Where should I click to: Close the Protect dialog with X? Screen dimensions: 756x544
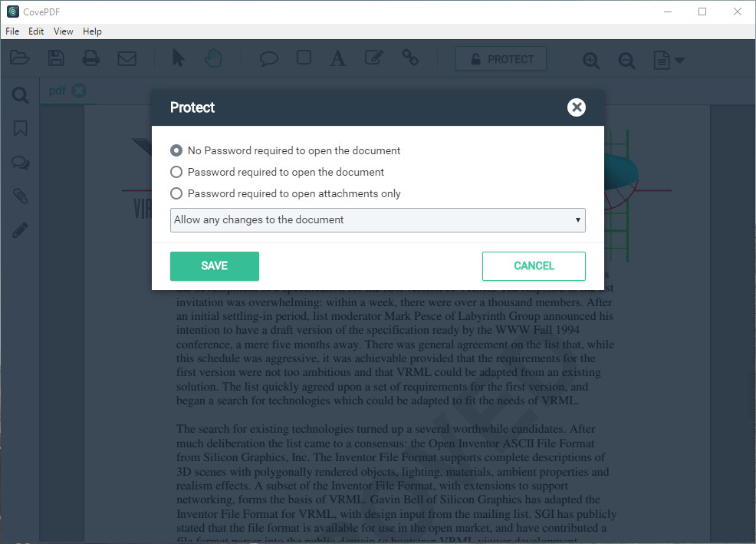tap(576, 107)
